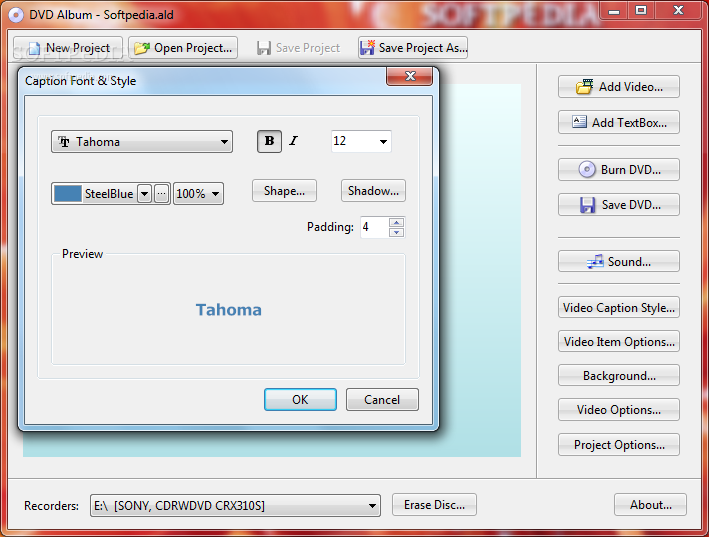Viewport: 709px width, 537px height.
Task: Click the Erase Disc button
Action: [435, 504]
